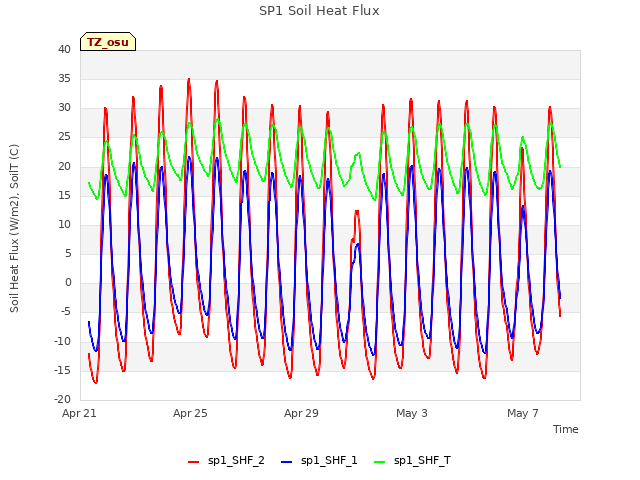Viewport: 640px width, 480px height.
Task: Click the Apr 29 x-axis label
Action: (x=301, y=413)
